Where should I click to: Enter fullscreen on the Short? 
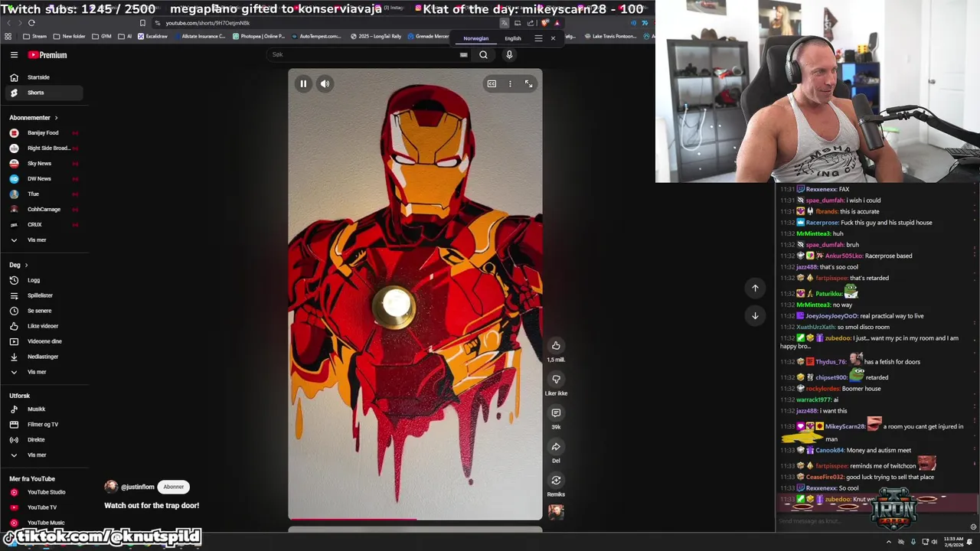(528, 84)
